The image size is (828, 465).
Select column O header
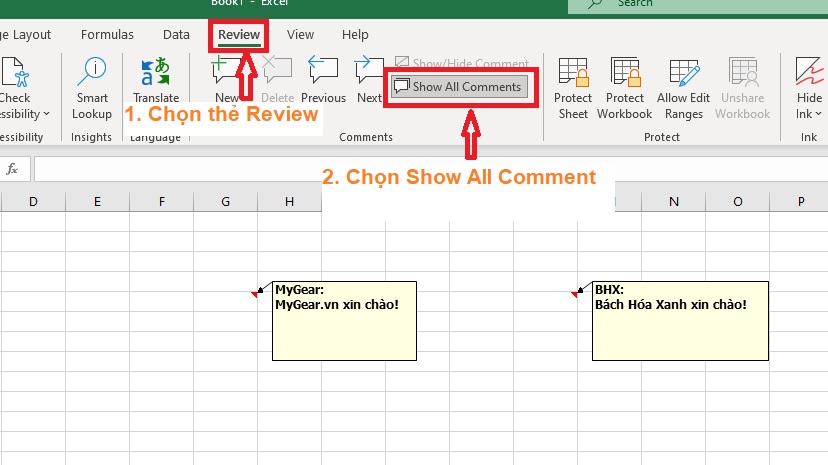pos(738,202)
